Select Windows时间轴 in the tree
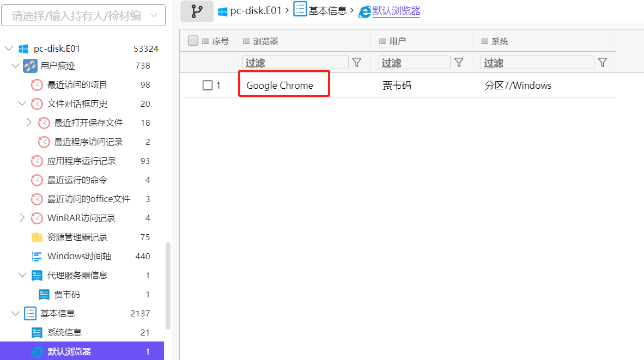 pyautogui.click(x=79, y=256)
